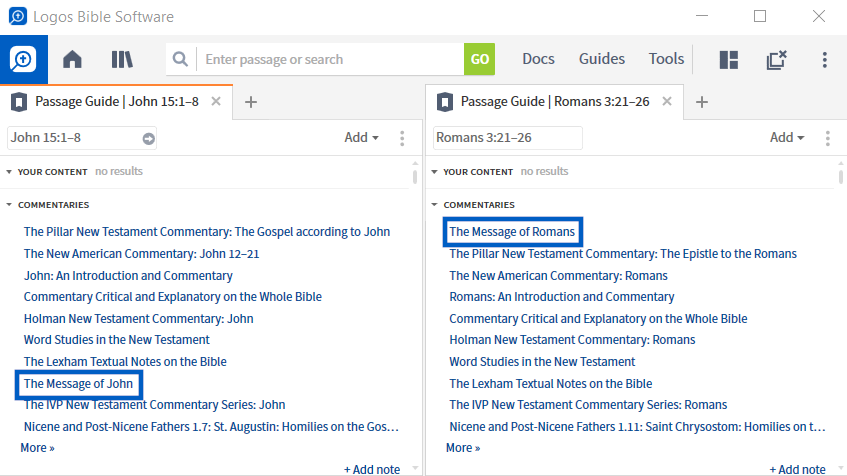This screenshot has width=847, height=476.
Task: Close the John 15:1–8 Passage Guide tab
Action: (216, 101)
